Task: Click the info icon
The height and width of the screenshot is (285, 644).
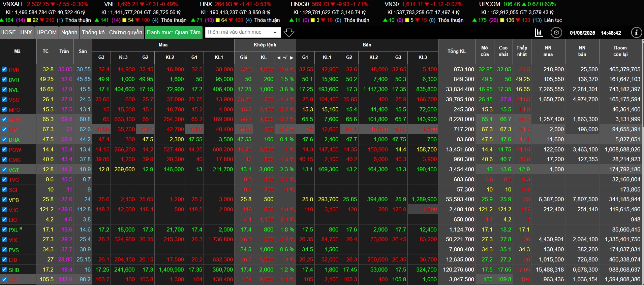Action: [636, 33]
